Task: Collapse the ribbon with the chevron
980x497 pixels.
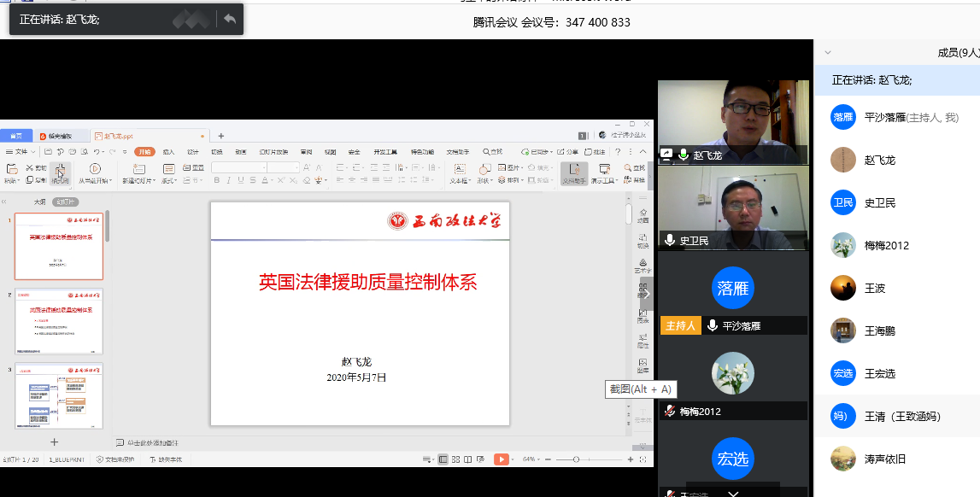Action: pos(643,152)
